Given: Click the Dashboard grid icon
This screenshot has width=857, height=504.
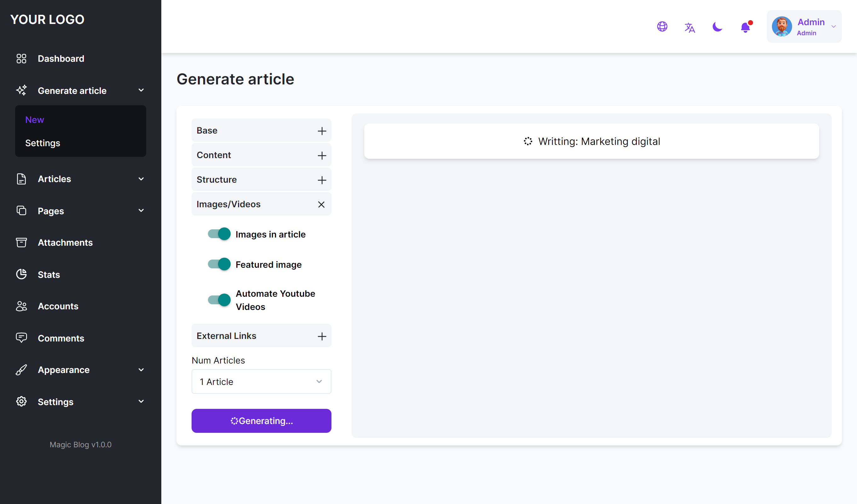Looking at the screenshot, I should [21, 59].
